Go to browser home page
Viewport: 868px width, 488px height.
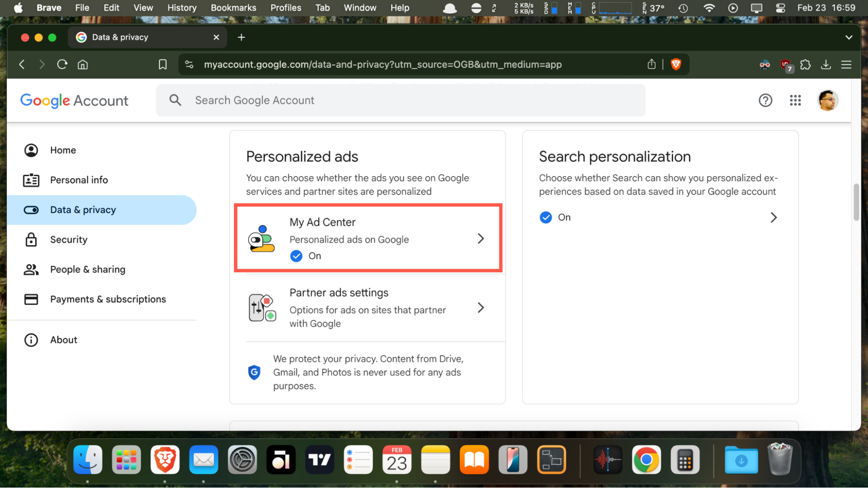(83, 64)
